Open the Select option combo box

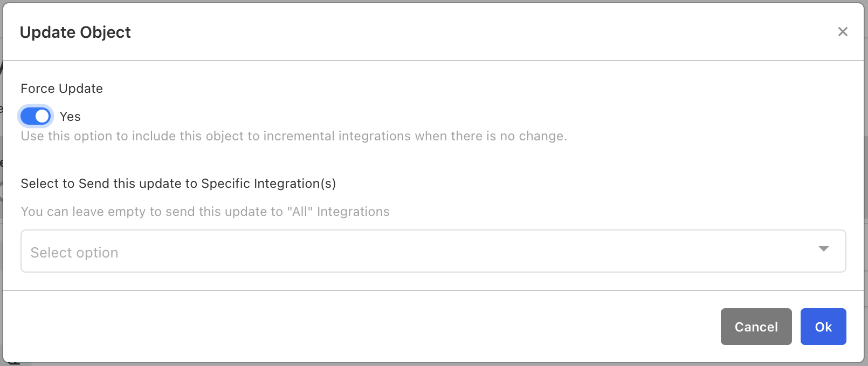pos(433,251)
